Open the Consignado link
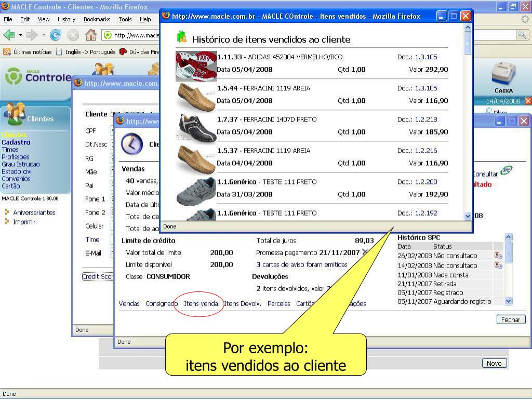 tap(162, 303)
